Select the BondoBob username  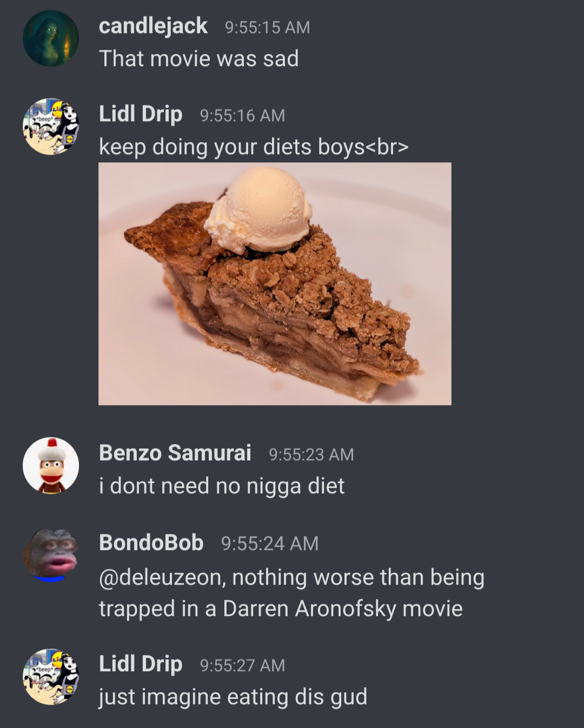pos(151,542)
